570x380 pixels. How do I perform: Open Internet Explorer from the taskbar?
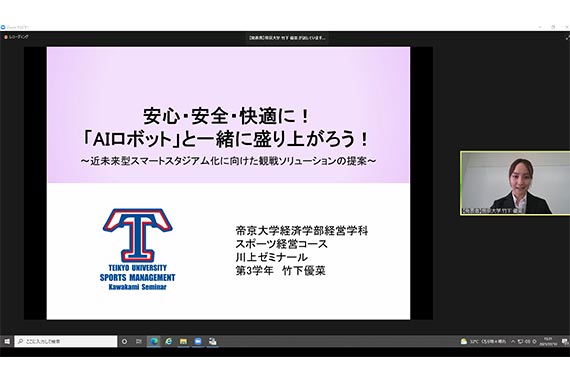tap(169, 341)
